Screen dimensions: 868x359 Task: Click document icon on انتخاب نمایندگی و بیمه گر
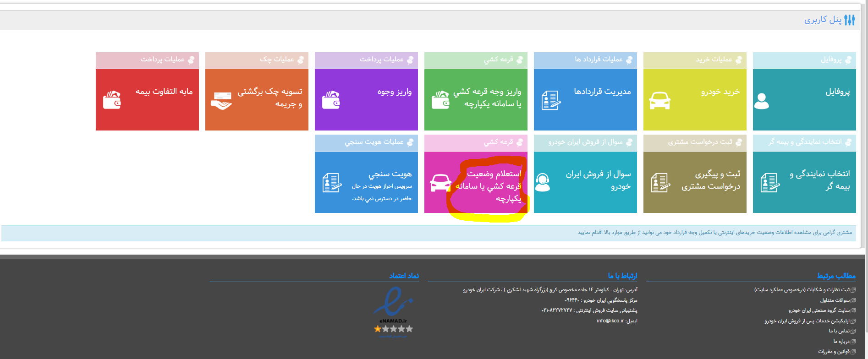770,183
